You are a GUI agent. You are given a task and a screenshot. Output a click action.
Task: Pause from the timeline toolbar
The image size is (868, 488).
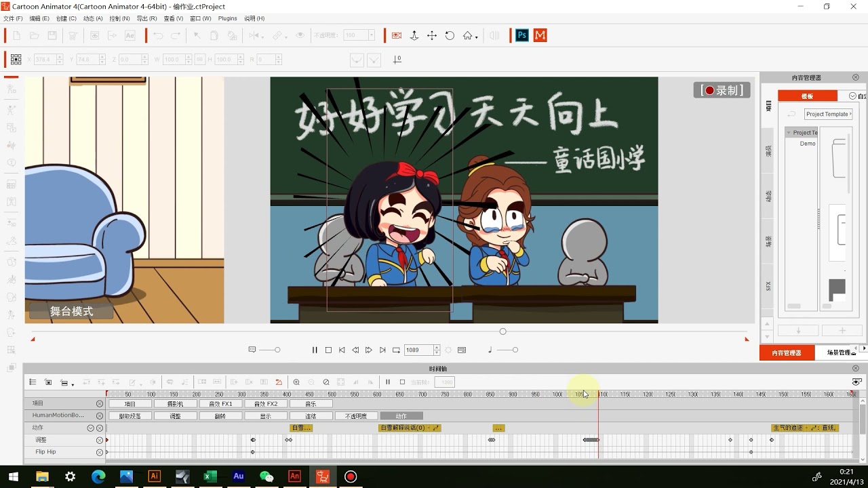(388, 382)
